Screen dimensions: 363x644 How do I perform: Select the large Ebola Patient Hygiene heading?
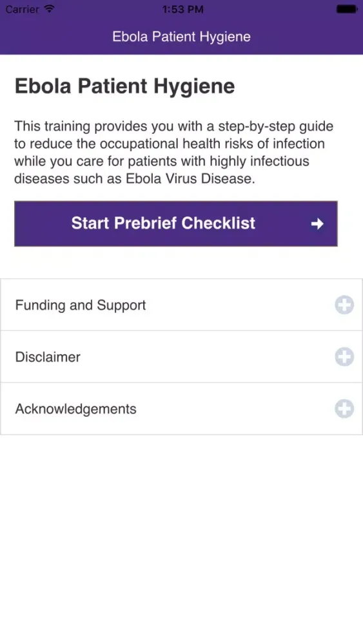[x=124, y=86]
